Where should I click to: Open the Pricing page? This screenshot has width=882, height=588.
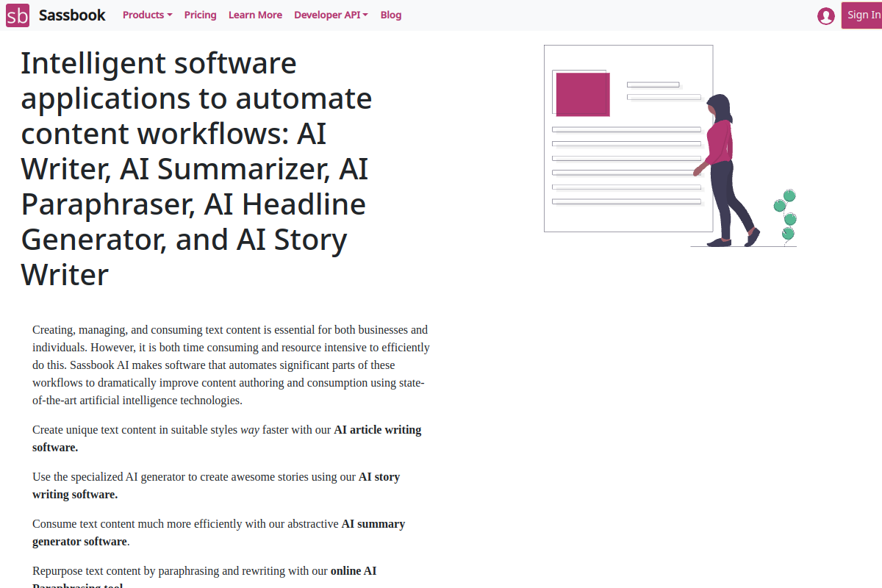pos(201,15)
